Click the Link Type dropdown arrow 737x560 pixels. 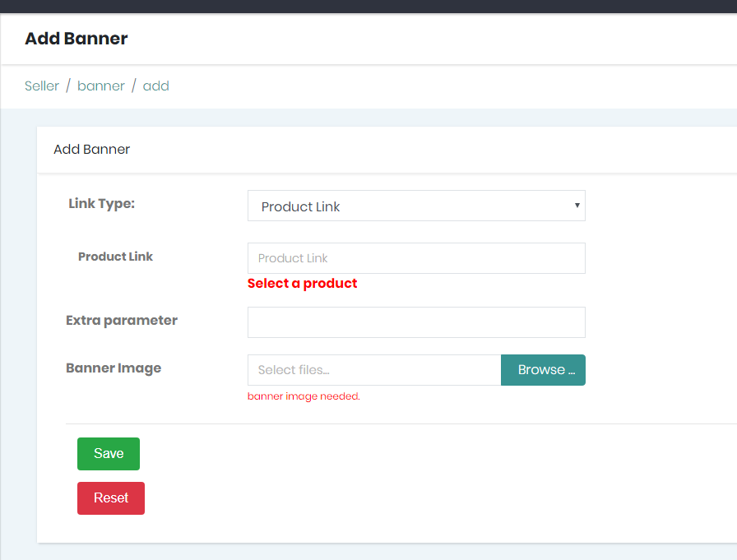(x=577, y=206)
